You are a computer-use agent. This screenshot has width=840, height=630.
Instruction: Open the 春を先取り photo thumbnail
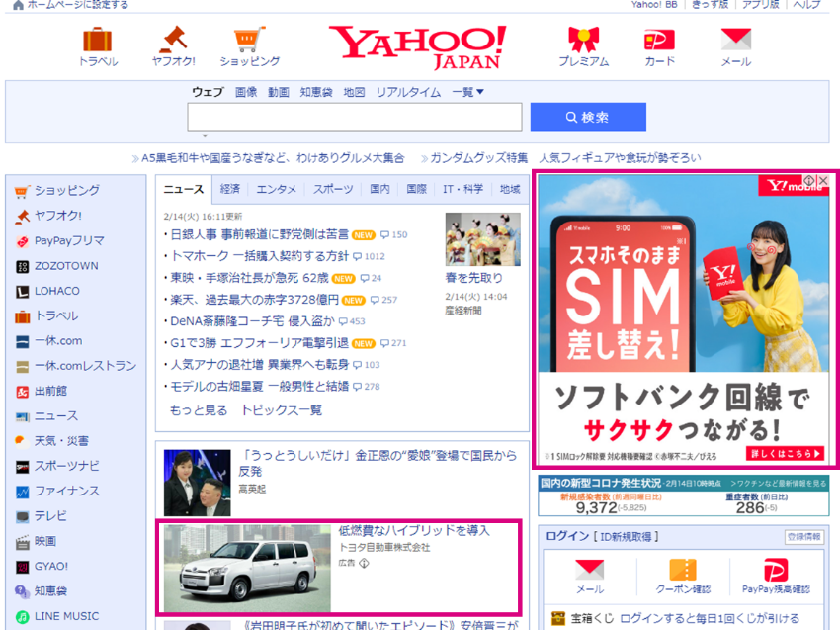482,239
